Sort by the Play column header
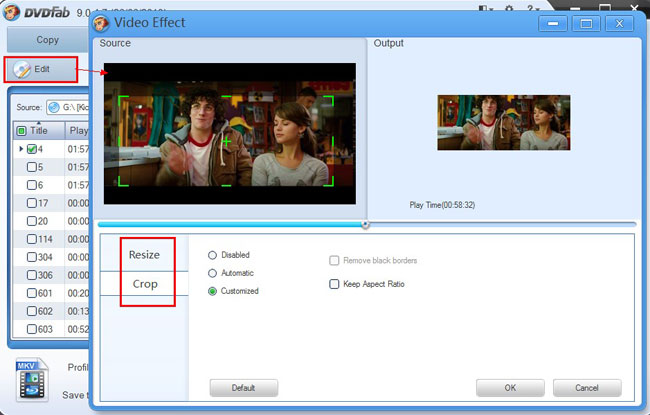Viewport: 650px width, 415px height. point(78,131)
